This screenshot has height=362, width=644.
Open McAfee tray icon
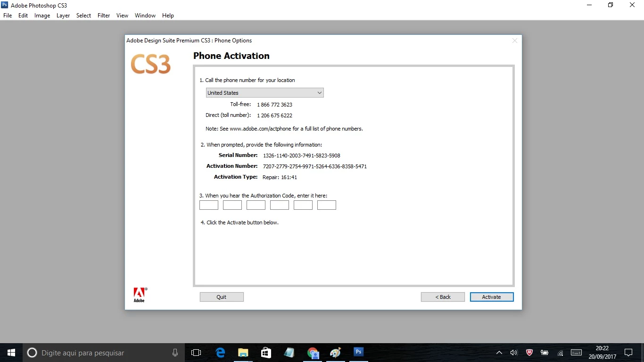coord(529,353)
